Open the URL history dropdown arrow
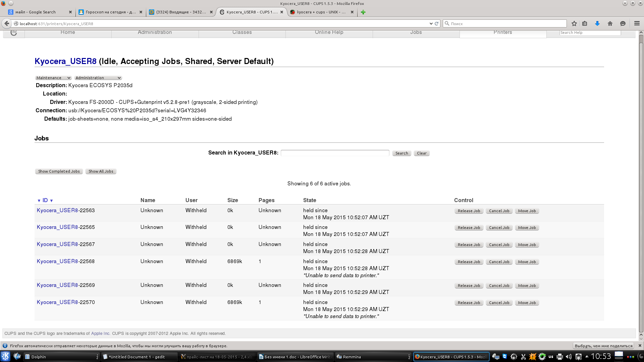This screenshot has height=362, width=644. pos(431,23)
